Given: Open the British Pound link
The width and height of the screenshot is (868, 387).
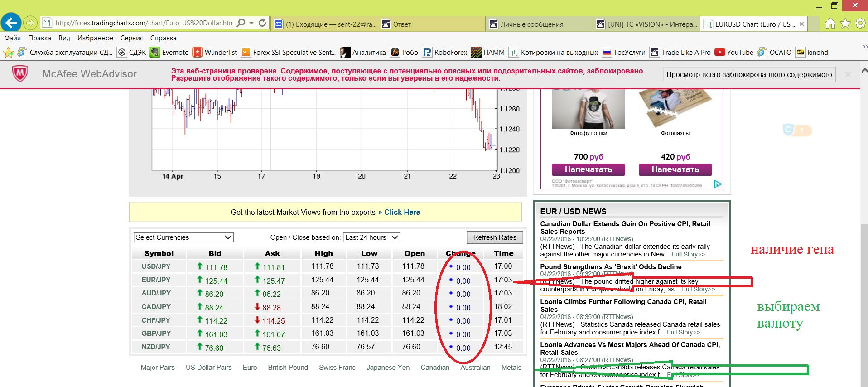Looking at the screenshot, I should click(x=288, y=368).
